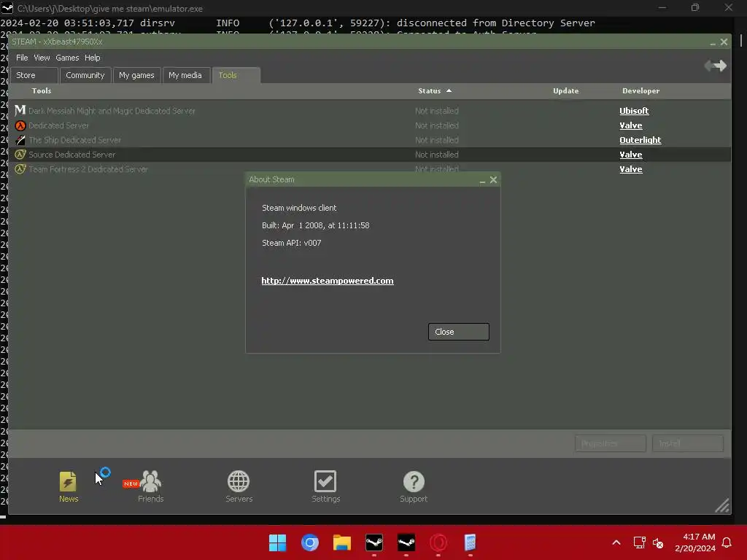Image resolution: width=747 pixels, height=560 pixels.
Task: Click the back/forward navigation arrows icon
Action: coord(716,65)
